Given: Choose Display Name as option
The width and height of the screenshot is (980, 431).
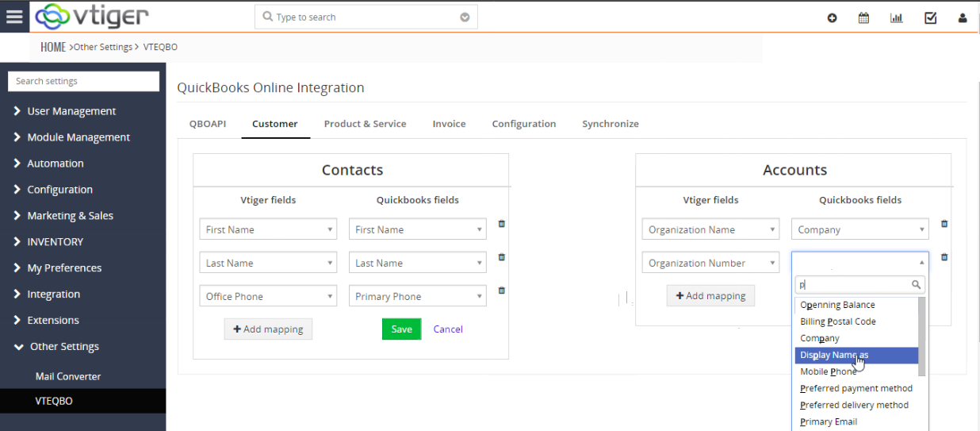Looking at the screenshot, I should coord(856,355).
